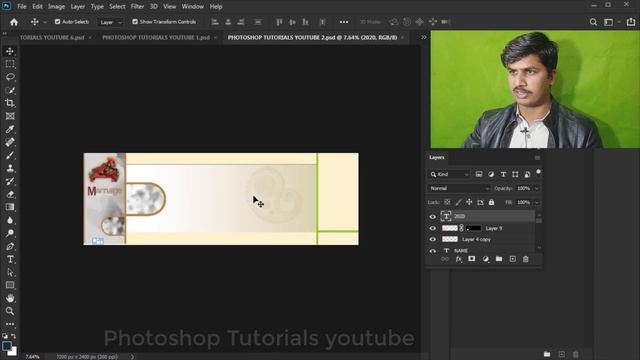The width and height of the screenshot is (640, 360).
Task: Open the File menu
Action: [x=22, y=7]
